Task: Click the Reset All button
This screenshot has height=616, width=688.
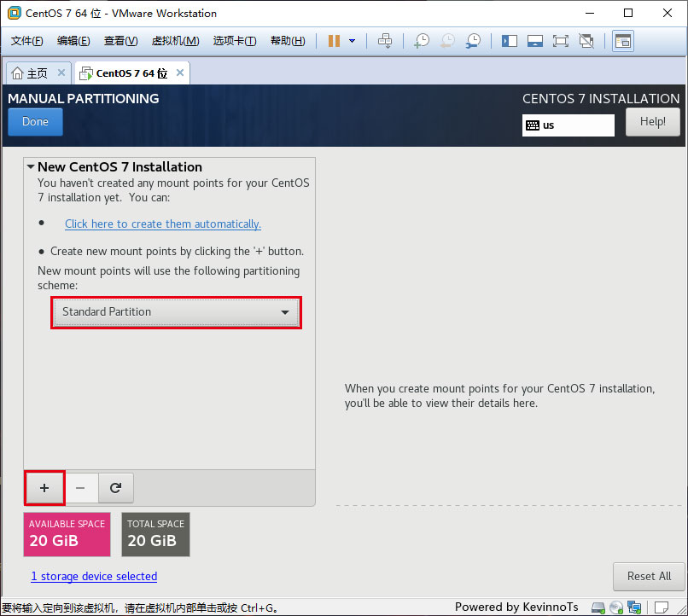Action: click(649, 576)
